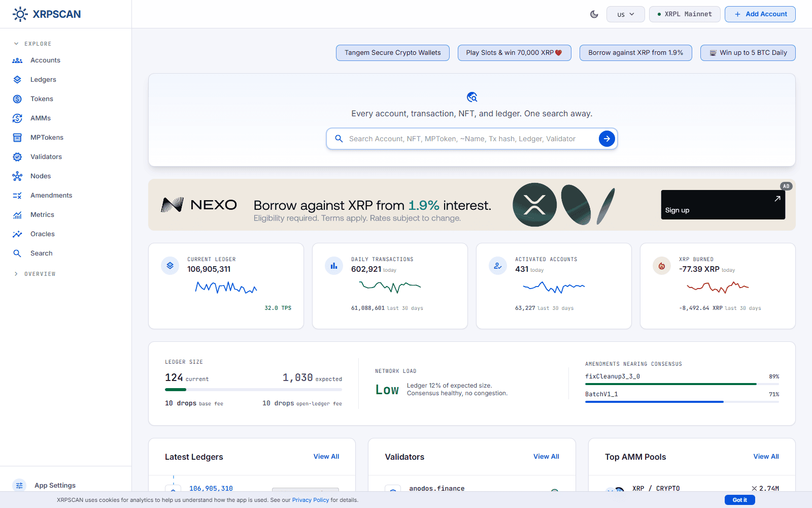The image size is (812, 508).
Task: Toggle dark mode with the moon icon
Action: point(594,14)
